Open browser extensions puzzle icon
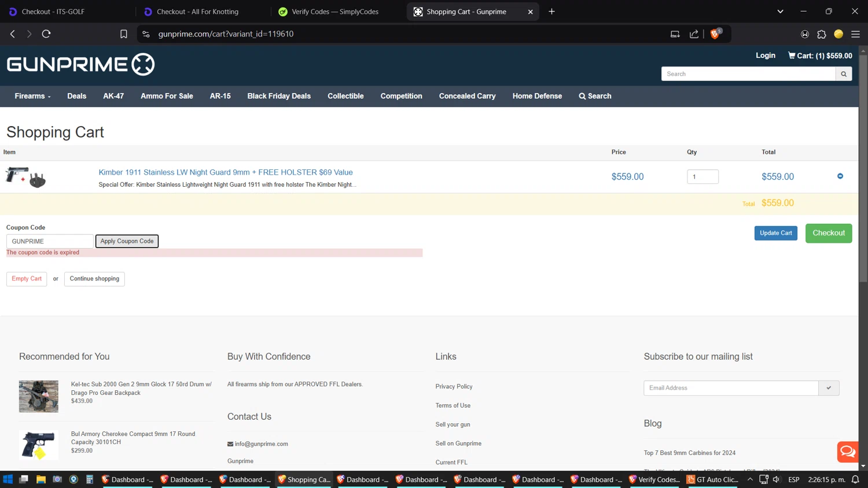The height and width of the screenshot is (488, 868). [821, 34]
